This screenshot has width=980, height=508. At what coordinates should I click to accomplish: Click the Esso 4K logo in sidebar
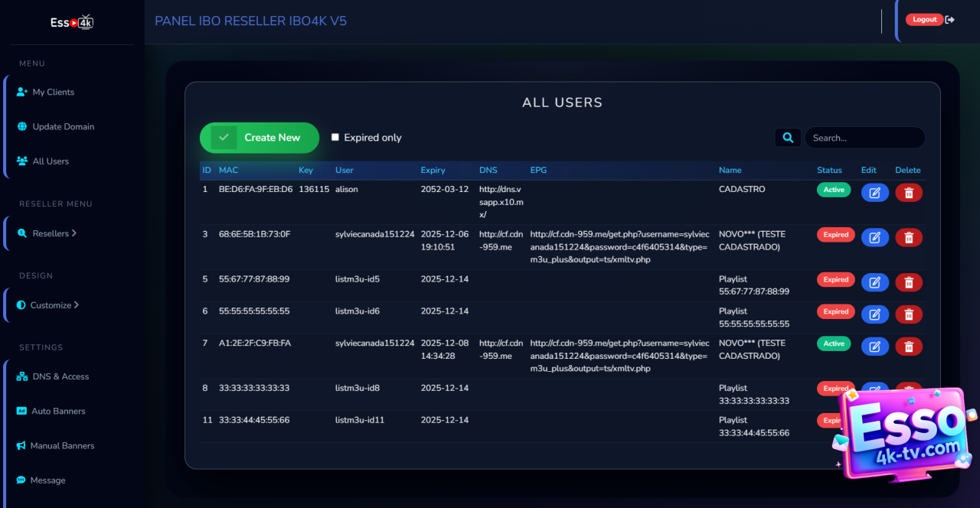coord(72,23)
